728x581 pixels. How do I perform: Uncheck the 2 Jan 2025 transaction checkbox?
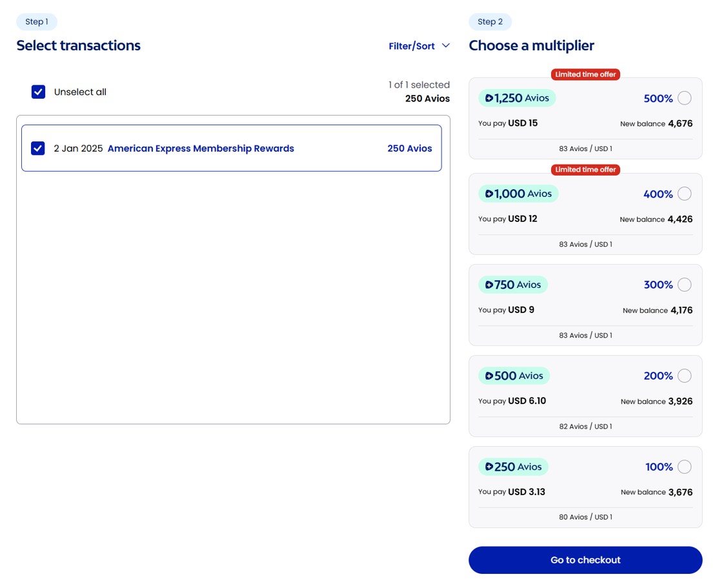pyautogui.click(x=38, y=148)
